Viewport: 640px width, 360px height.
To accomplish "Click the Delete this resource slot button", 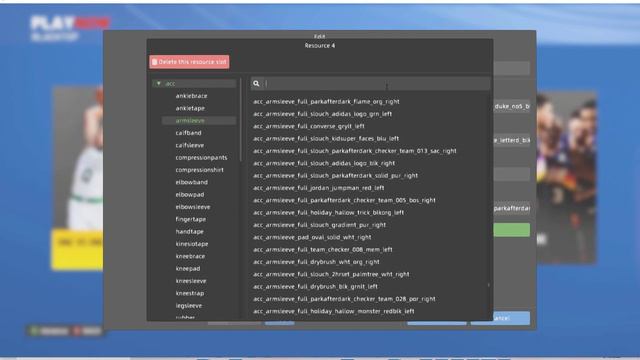I will [189, 62].
